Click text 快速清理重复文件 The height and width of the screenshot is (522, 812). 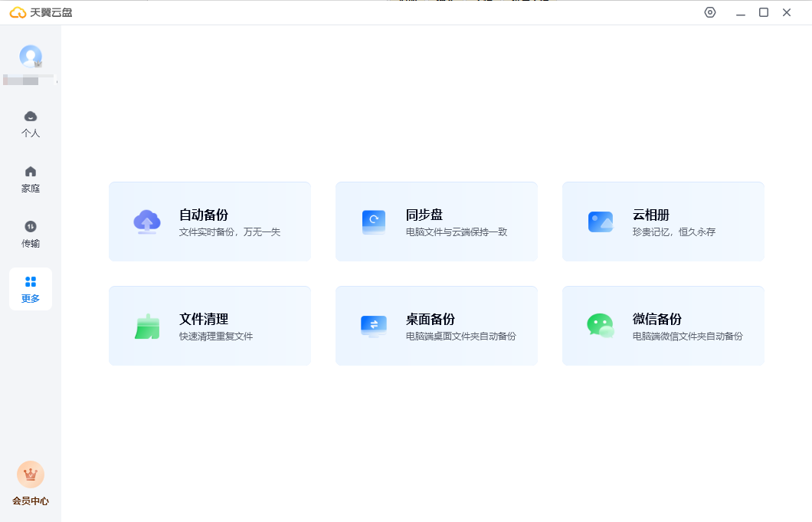[216, 337]
